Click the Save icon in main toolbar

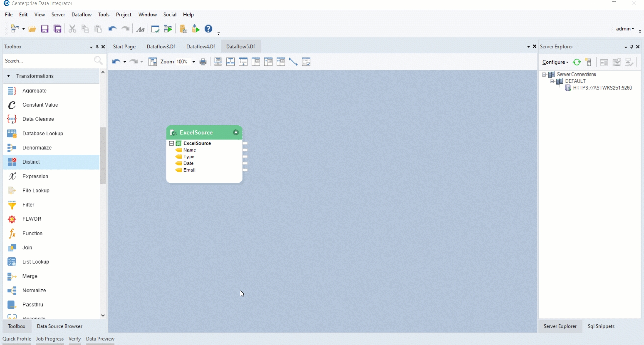coord(45,29)
